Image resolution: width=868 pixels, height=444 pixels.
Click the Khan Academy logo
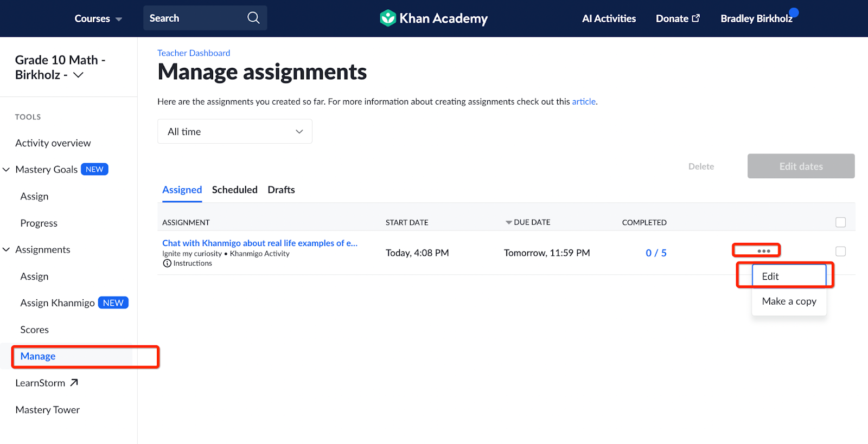(433, 18)
